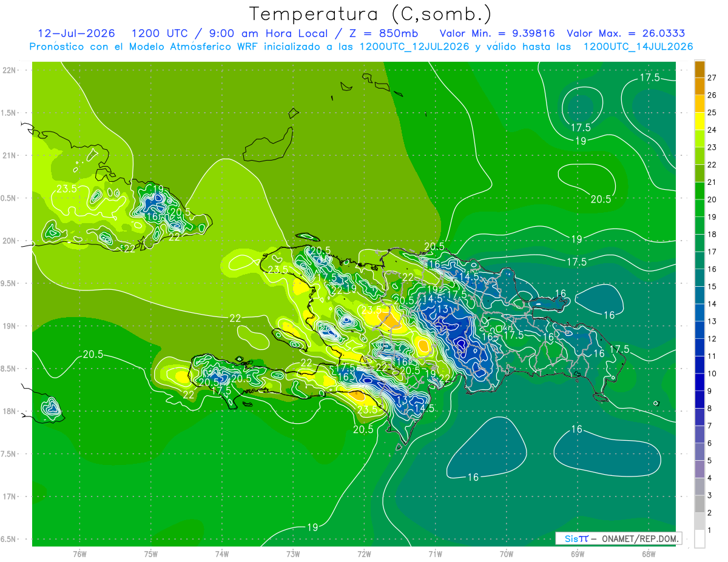Click legend swatch between 15 and 16
Image resolution: width=728 pixels, height=562 pixels.
click(699, 277)
